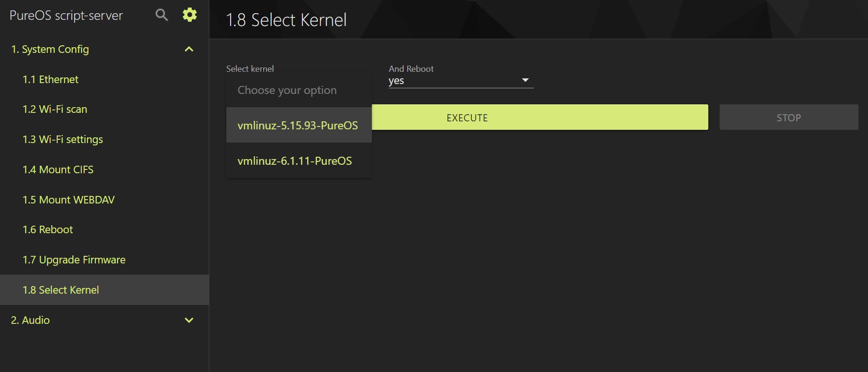Screen dimensions: 868x372
Task: Open the And Reboot dropdown arrow
Action: pyautogui.click(x=525, y=80)
